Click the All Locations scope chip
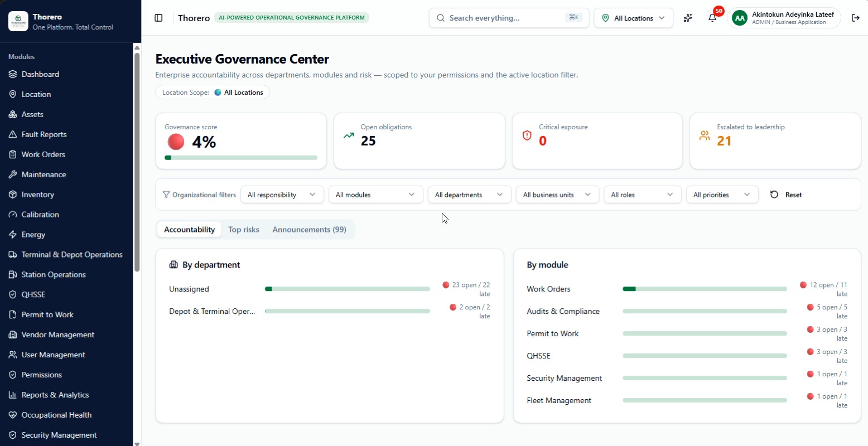868x446 pixels. click(x=213, y=93)
